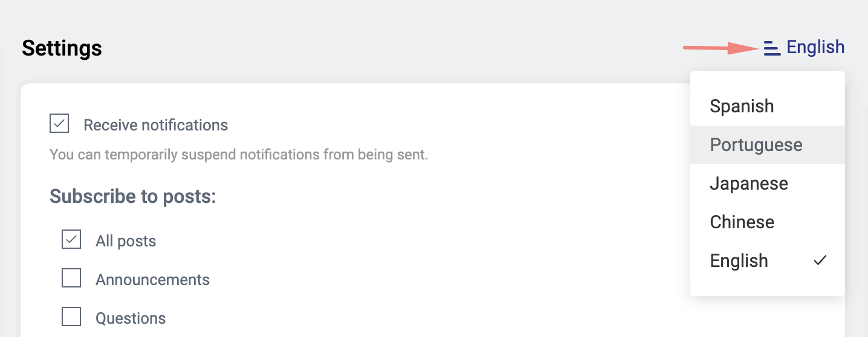Enable the Announcements checkbox
The width and height of the screenshot is (868, 337).
pos(71,278)
